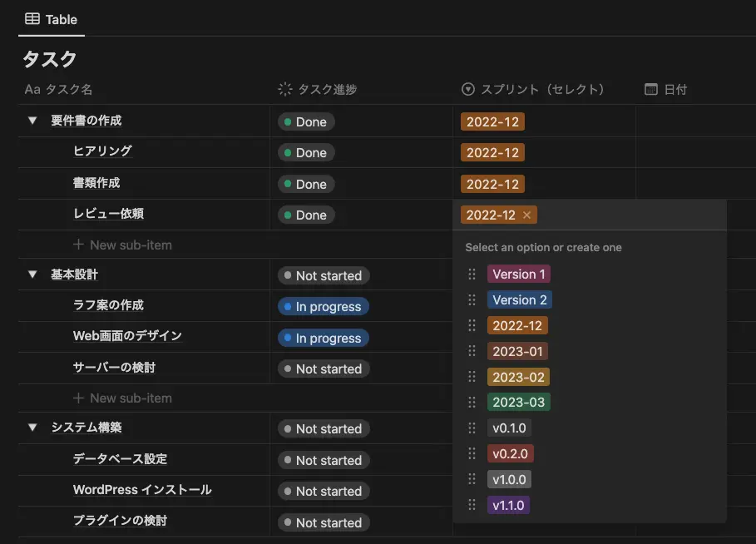Select Version 2 from the options list
This screenshot has width=756, height=544.
pos(519,299)
